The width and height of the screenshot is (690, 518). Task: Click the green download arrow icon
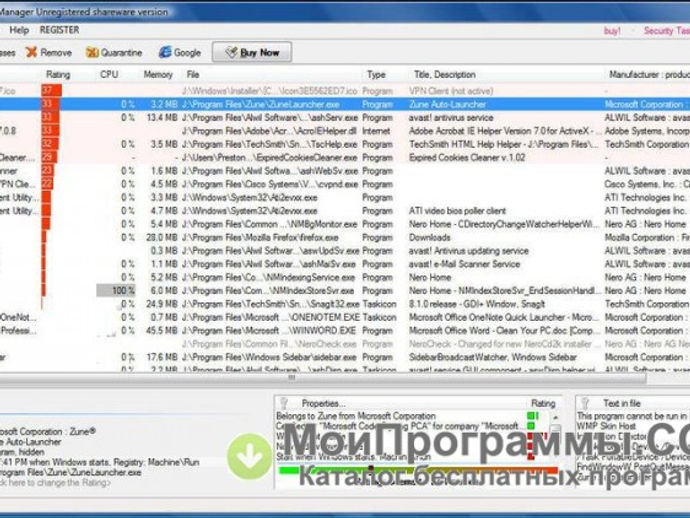coord(250,456)
